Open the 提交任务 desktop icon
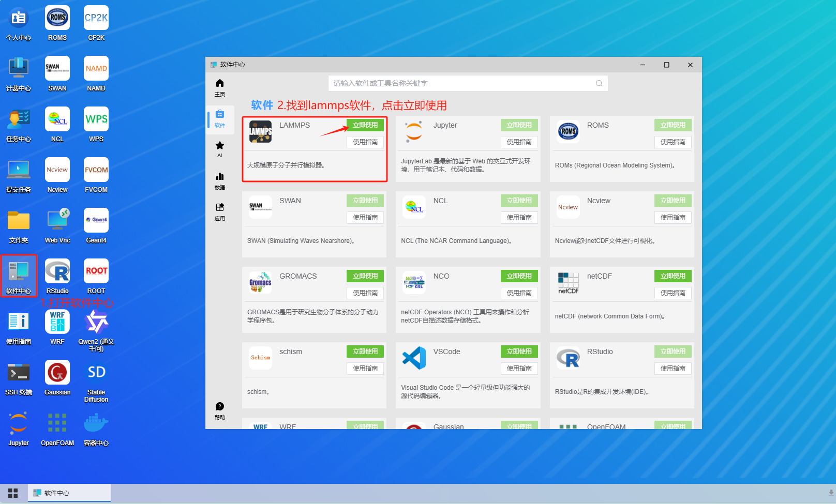836x504 pixels. tap(19, 176)
